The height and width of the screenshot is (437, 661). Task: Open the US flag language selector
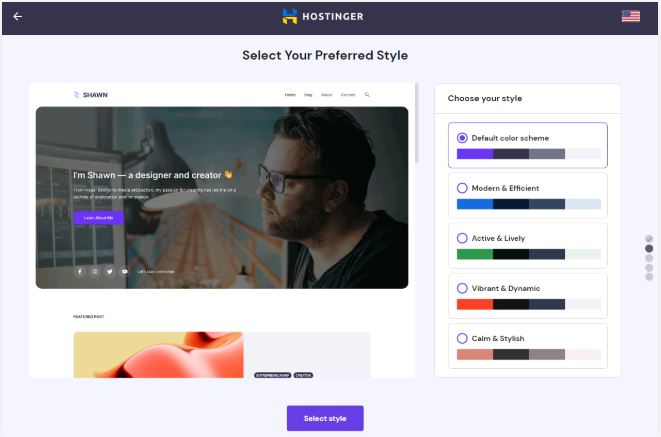pos(630,16)
